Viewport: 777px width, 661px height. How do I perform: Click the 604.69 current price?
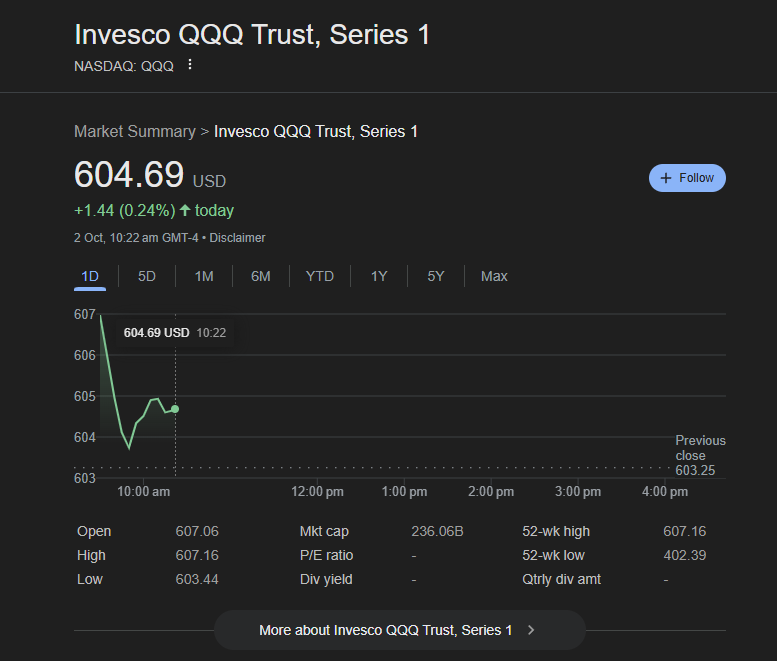129,174
